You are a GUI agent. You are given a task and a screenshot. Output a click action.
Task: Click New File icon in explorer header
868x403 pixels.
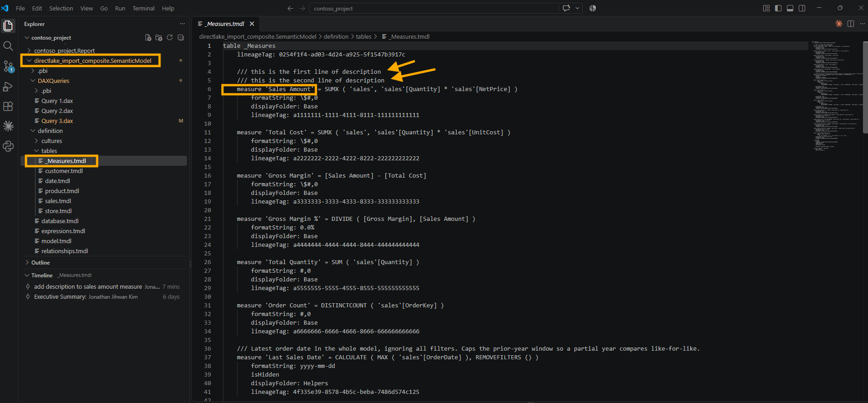pyautogui.click(x=148, y=38)
